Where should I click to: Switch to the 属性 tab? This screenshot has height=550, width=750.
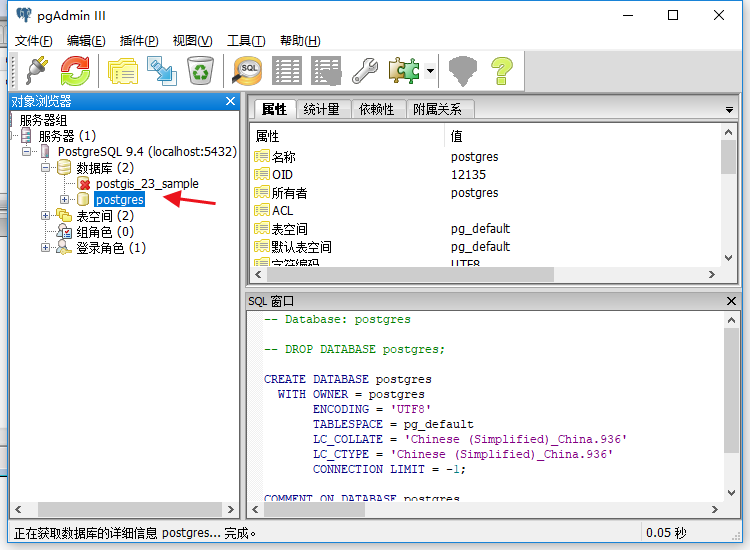274,109
